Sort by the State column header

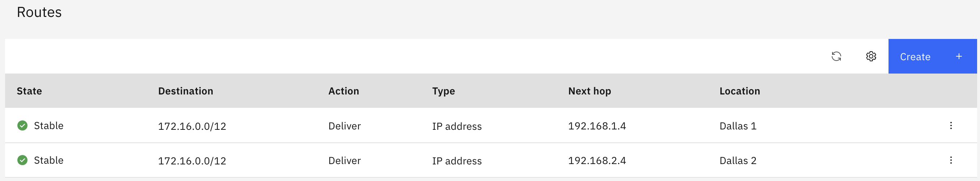29,91
